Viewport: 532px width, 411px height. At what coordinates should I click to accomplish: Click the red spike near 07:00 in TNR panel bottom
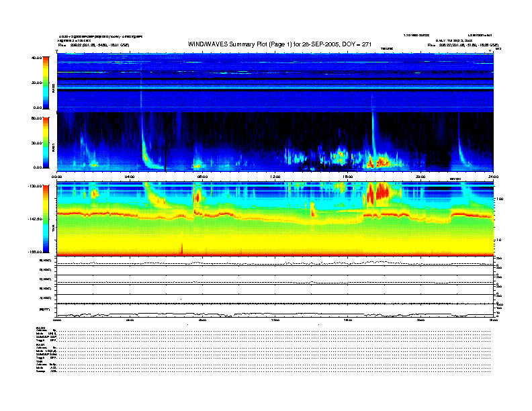point(182,248)
